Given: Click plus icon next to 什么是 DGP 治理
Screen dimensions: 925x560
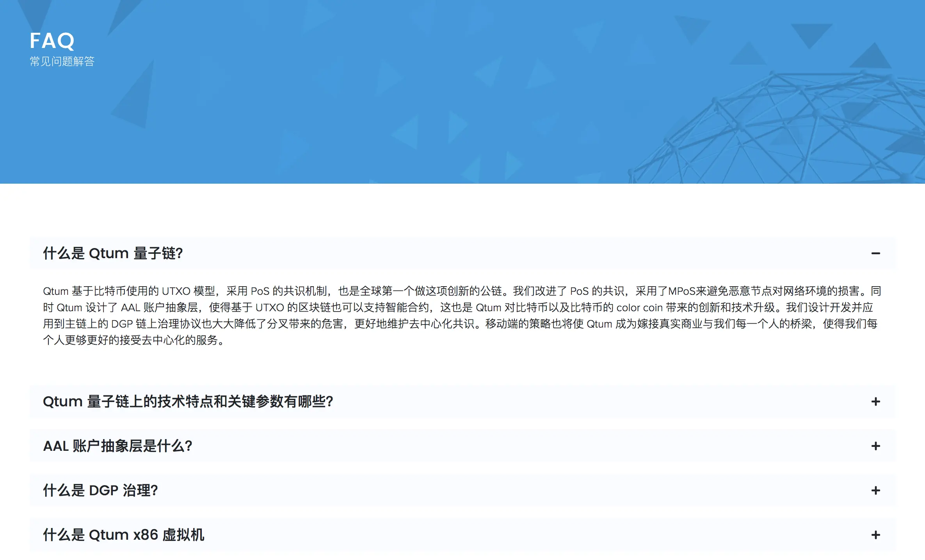Looking at the screenshot, I should 875,491.
